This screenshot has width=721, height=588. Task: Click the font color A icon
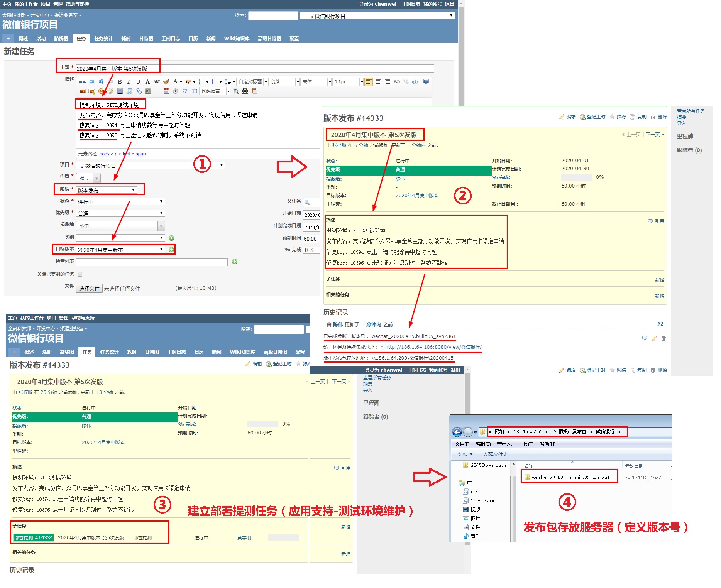[176, 82]
